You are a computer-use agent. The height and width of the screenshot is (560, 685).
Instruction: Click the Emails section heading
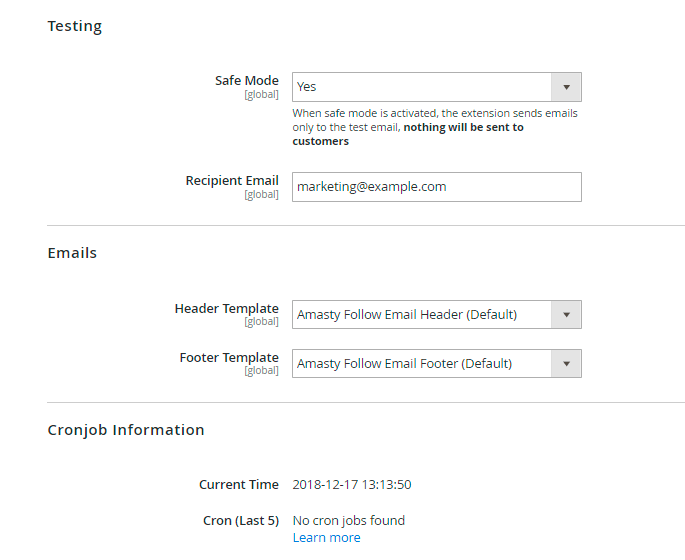(x=72, y=253)
